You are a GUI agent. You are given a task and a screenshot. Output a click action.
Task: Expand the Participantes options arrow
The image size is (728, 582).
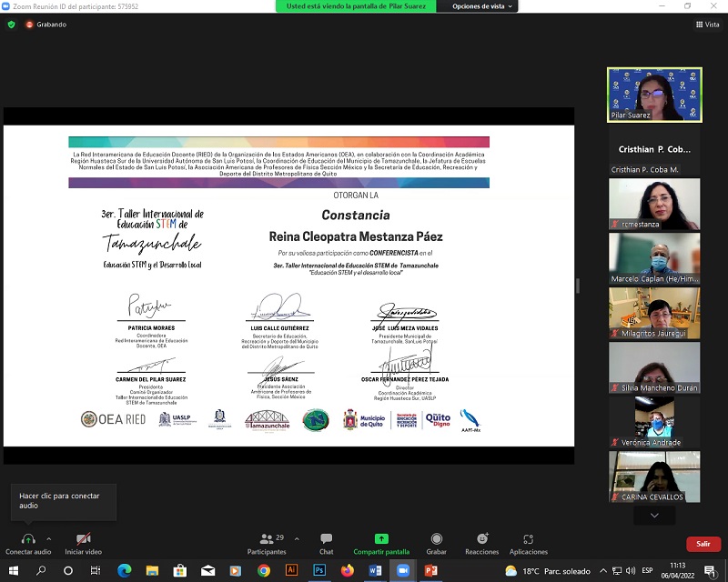click(x=297, y=539)
